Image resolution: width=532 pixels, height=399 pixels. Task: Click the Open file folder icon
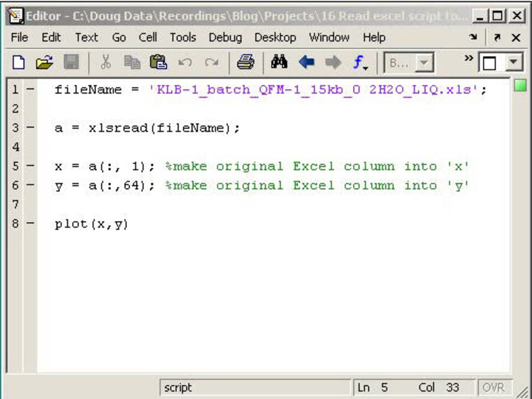coord(44,63)
